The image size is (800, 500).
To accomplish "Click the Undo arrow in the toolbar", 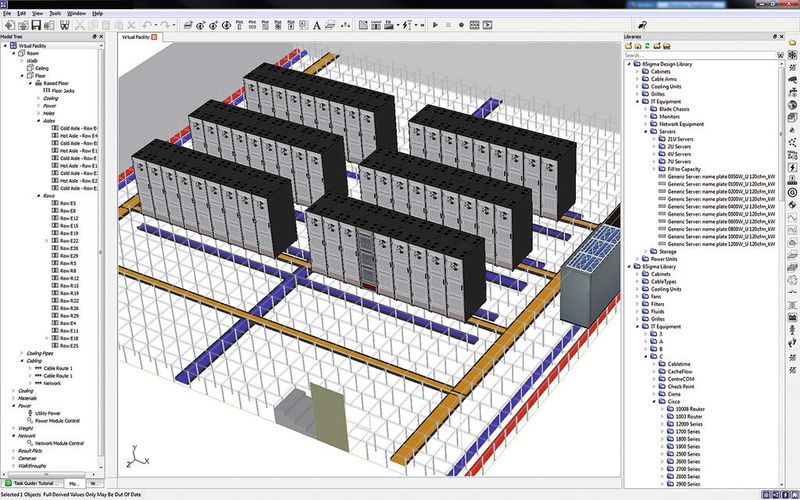I will (148, 23).
